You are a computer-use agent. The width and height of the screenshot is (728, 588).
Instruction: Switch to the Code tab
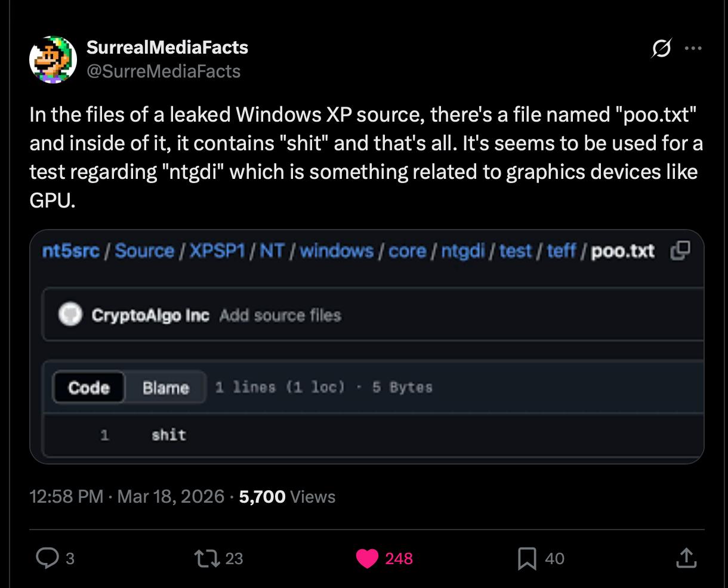(89, 388)
